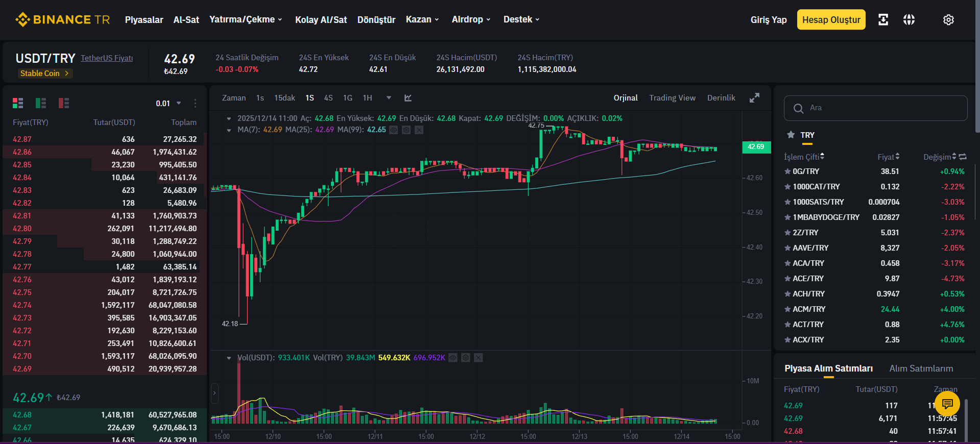Expand more time intervals dropdown arrow

pos(389,98)
